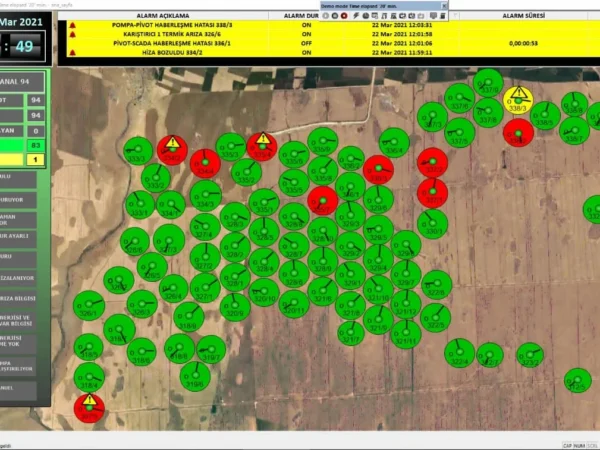Viewport: 600px width, 450px height.
Task: Select green pivot circle 326/1
Action: [89, 305]
